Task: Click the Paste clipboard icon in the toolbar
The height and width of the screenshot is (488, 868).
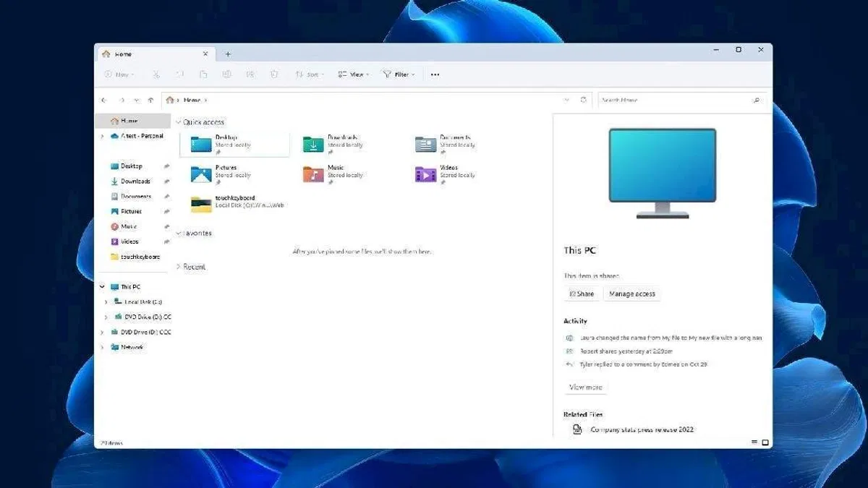Action: (203, 74)
